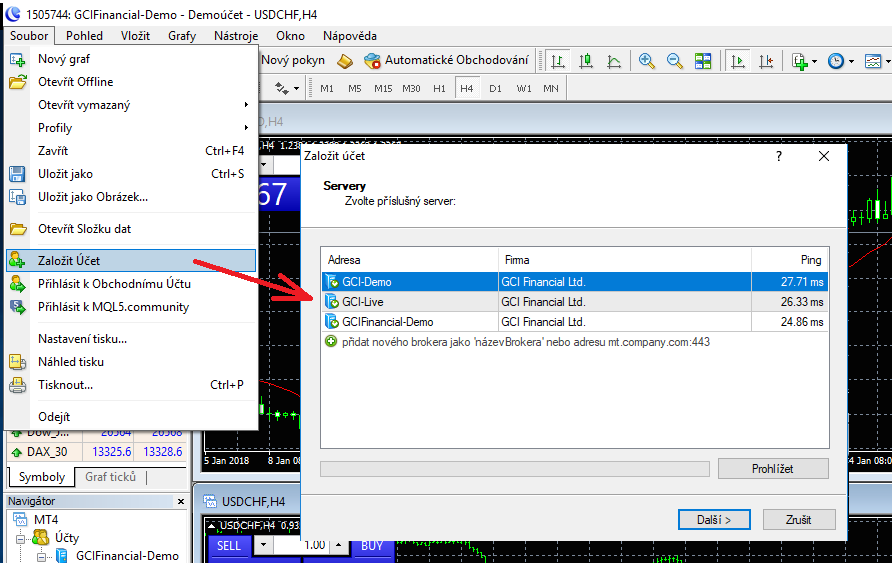
Task: Choose Nastavení tisku menu entry
Action: click(131, 339)
